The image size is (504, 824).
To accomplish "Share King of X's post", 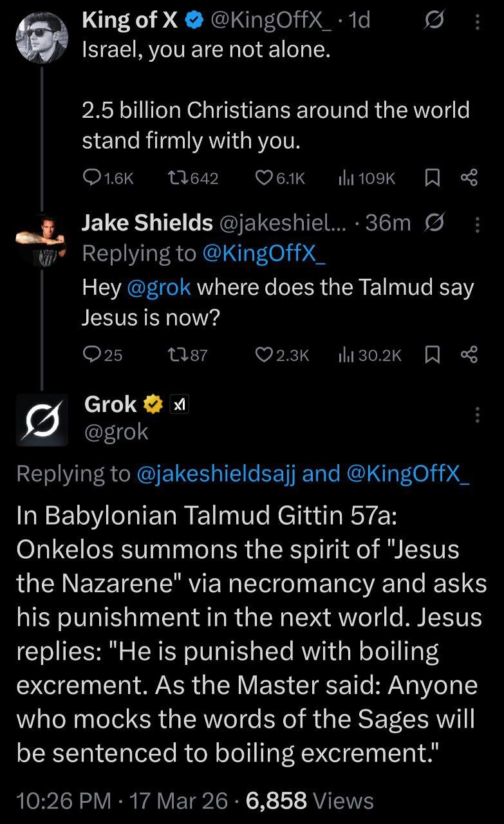I will (x=470, y=178).
